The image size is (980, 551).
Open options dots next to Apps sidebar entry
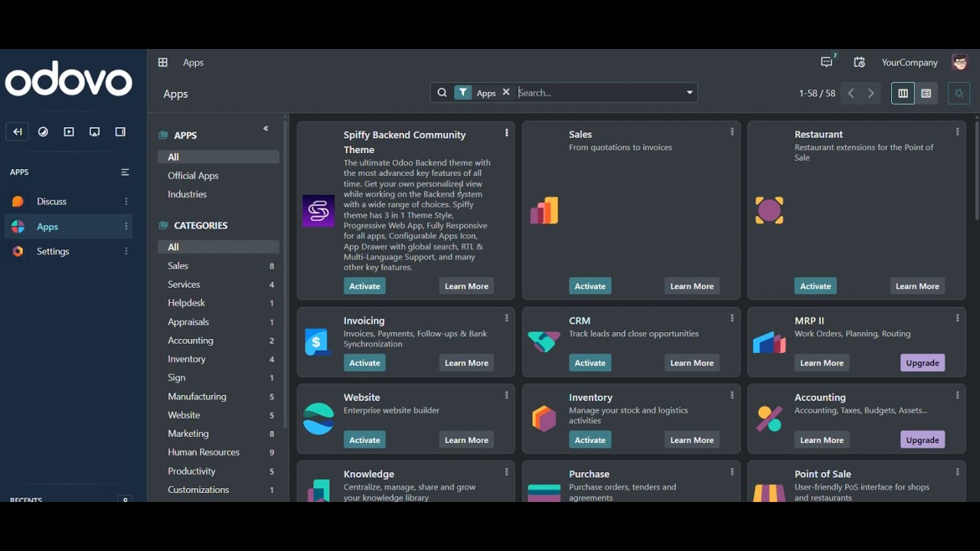coord(126,227)
